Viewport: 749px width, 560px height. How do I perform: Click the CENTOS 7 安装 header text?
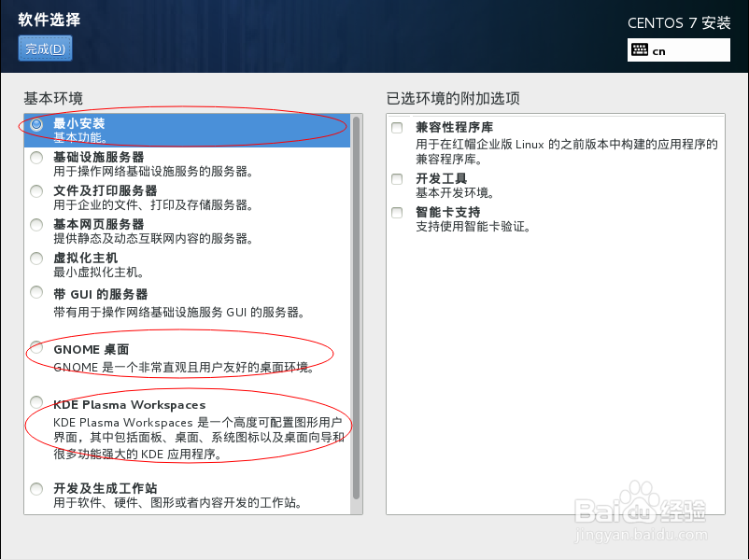click(x=679, y=23)
